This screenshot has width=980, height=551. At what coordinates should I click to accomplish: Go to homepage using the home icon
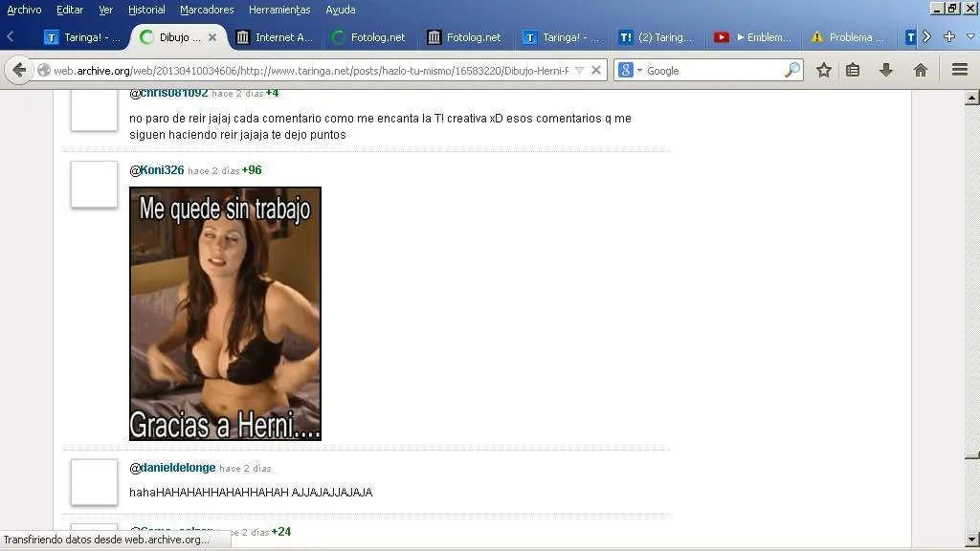[x=920, y=70]
